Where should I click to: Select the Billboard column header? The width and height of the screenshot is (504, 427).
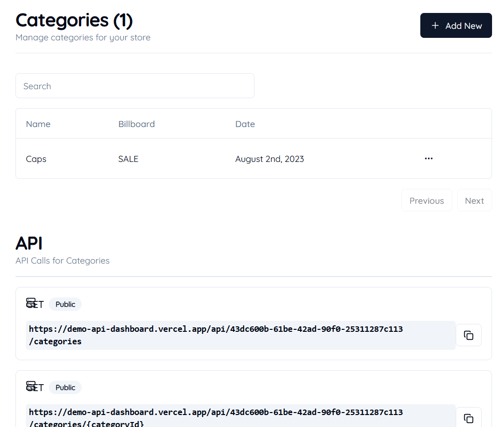(136, 124)
